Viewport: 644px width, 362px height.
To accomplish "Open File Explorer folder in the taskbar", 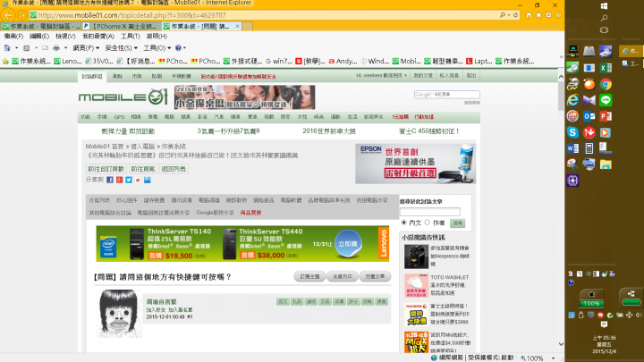I will [x=606, y=164].
